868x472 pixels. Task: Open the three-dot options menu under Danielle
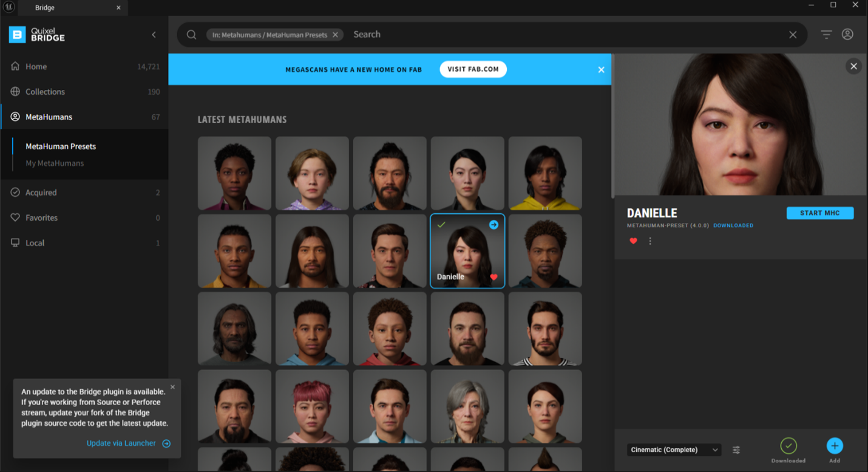pos(650,241)
